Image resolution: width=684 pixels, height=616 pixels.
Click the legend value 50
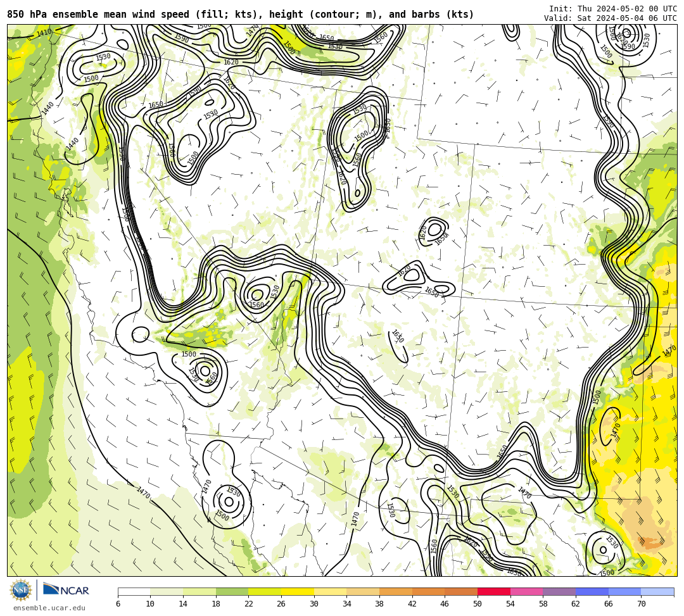478,604
